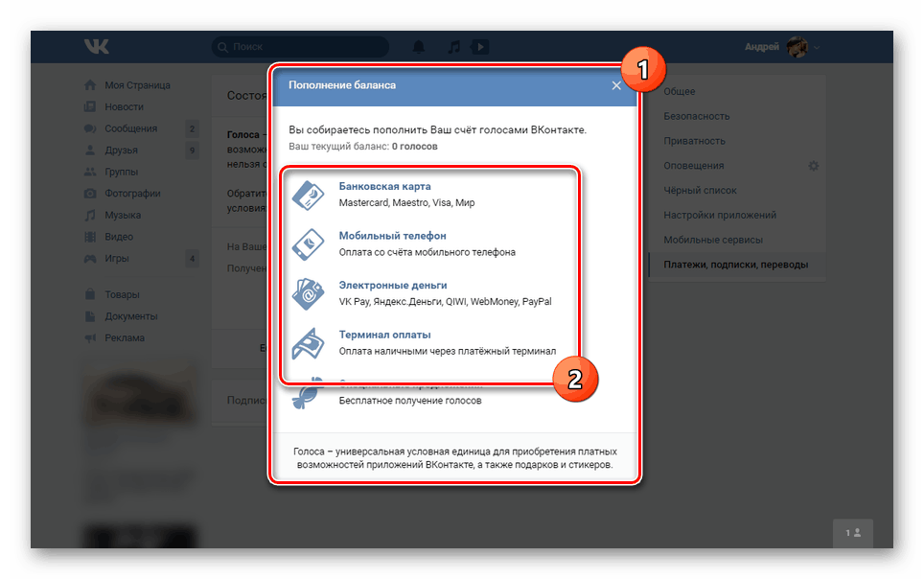Click Mastercard, Maestro, Visa, Мир text
This screenshot has height=579, width=924.
406,203
